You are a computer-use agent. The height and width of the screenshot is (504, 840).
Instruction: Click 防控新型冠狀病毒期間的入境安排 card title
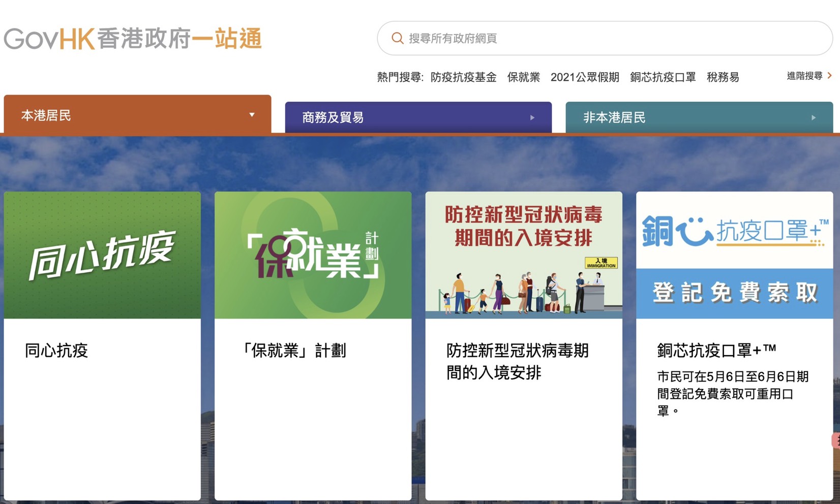(x=518, y=361)
